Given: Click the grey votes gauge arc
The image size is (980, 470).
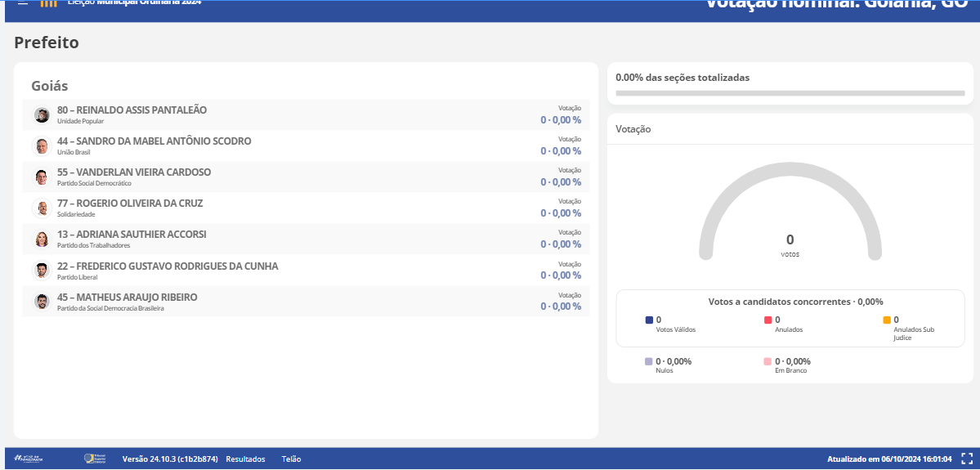Looking at the screenshot, I should click(790, 211).
